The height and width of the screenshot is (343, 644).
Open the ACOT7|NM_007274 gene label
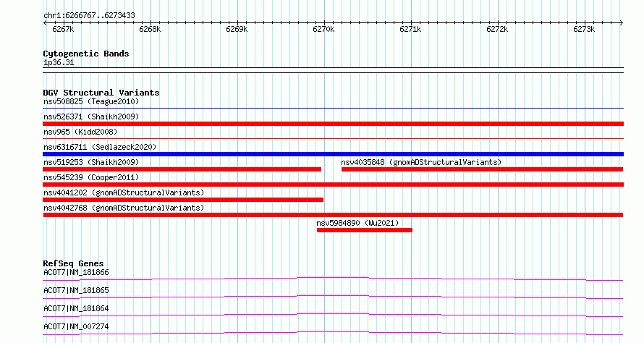[76, 326]
